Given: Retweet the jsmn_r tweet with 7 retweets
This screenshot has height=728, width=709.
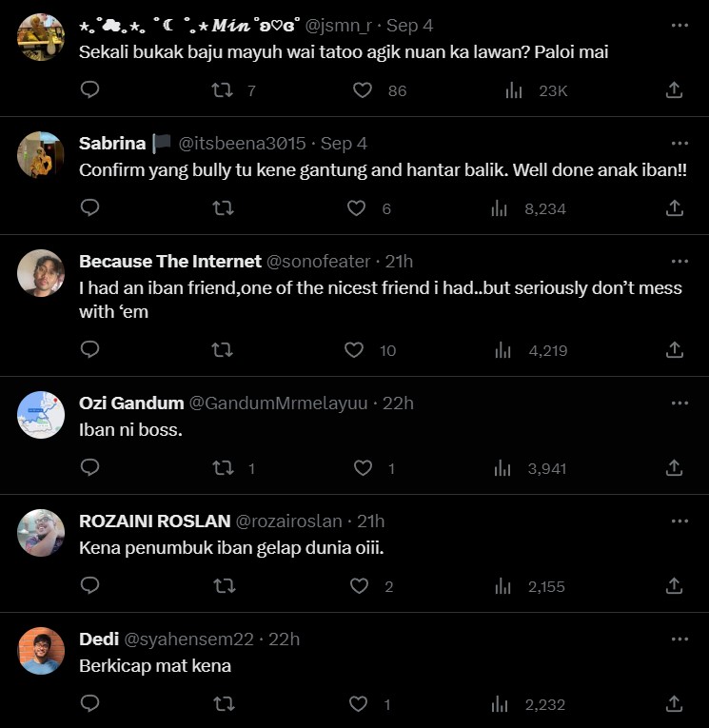Looking at the screenshot, I should (x=222, y=90).
